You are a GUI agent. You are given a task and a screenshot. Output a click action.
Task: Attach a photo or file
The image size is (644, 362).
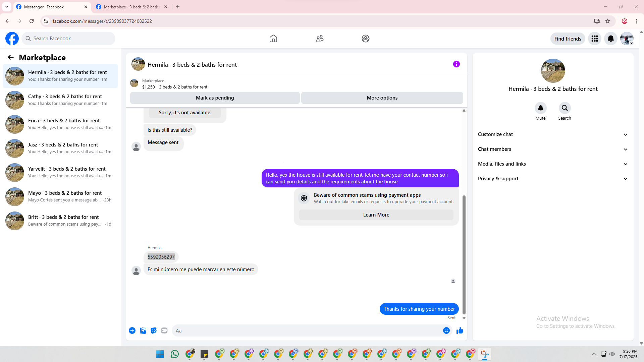point(143,330)
